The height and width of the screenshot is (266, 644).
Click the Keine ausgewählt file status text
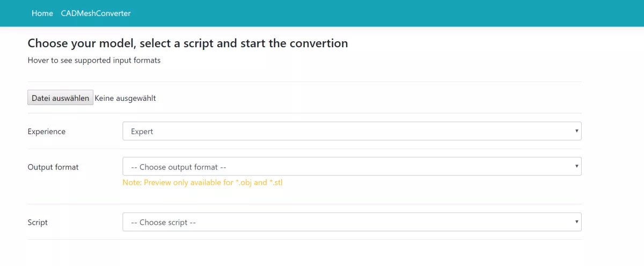coord(126,98)
